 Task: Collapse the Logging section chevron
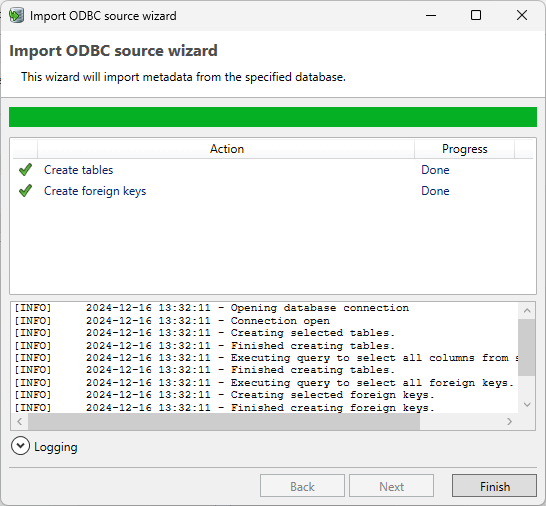(x=20, y=446)
